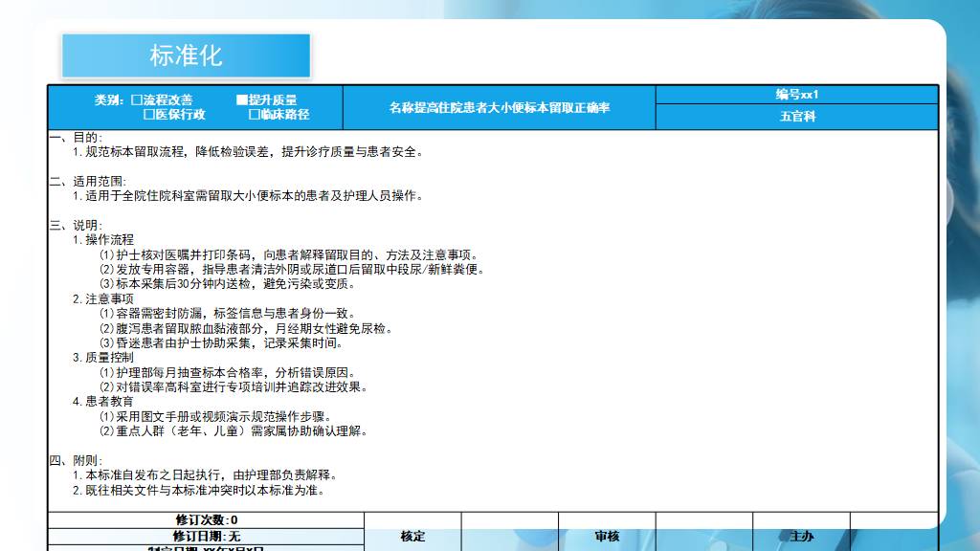Image resolution: width=980 pixels, height=551 pixels.
Task: Click the 标准化 title banner
Action: [x=186, y=55]
